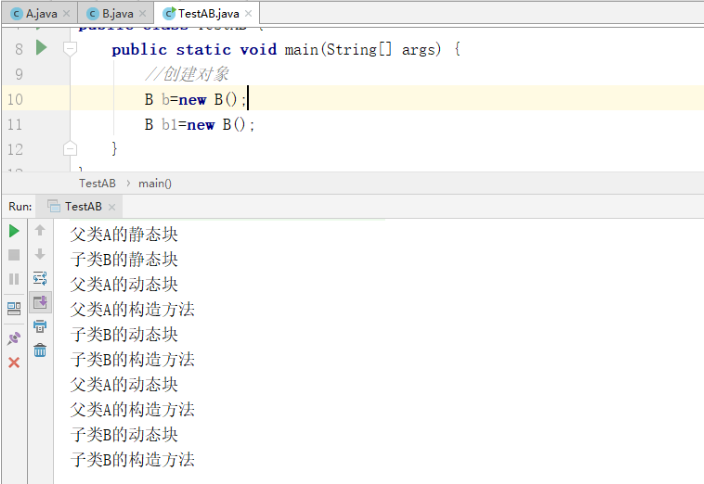Close the TestAB.java tab
The width and height of the screenshot is (704, 484).
point(248,14)
